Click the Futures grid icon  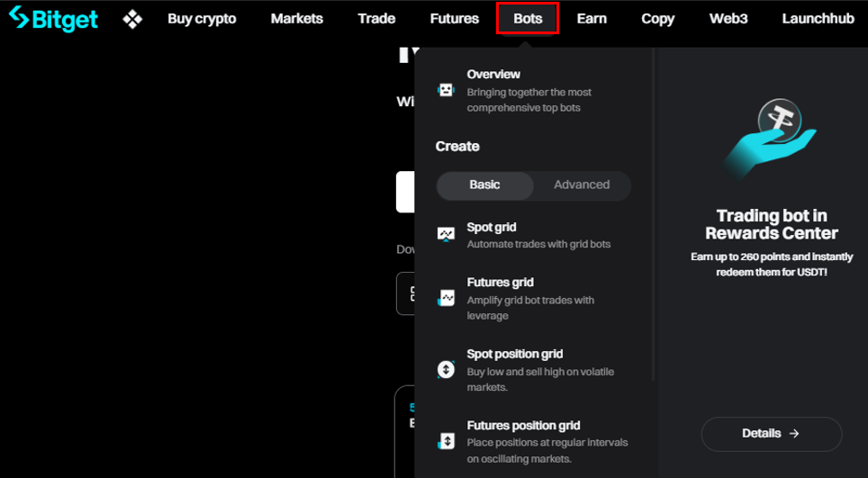pos(446,298)
